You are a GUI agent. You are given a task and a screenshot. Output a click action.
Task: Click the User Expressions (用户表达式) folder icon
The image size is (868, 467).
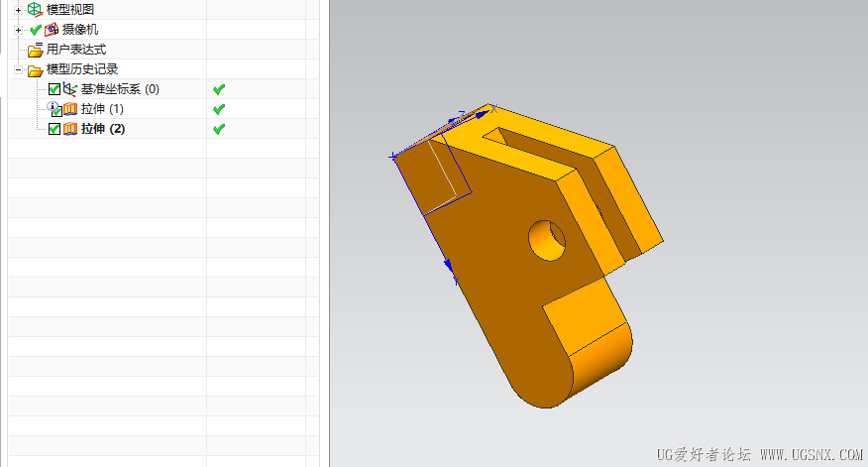(36, 50)
